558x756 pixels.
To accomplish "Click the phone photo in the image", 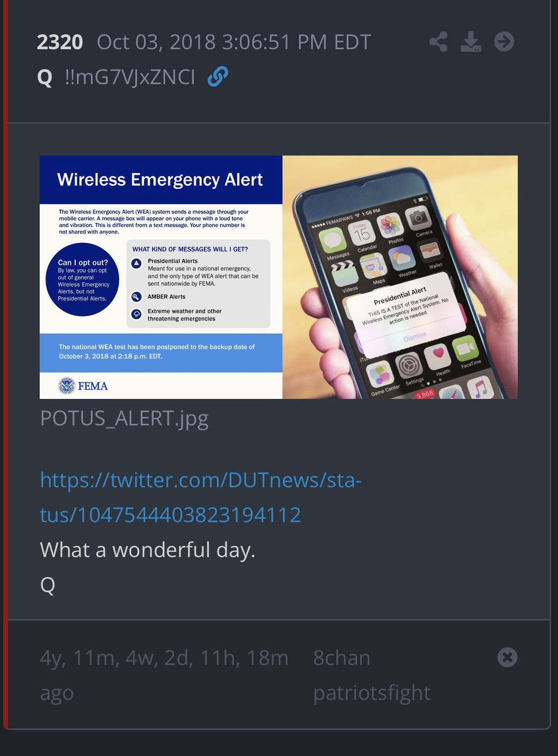I will (x=400, y=277).
